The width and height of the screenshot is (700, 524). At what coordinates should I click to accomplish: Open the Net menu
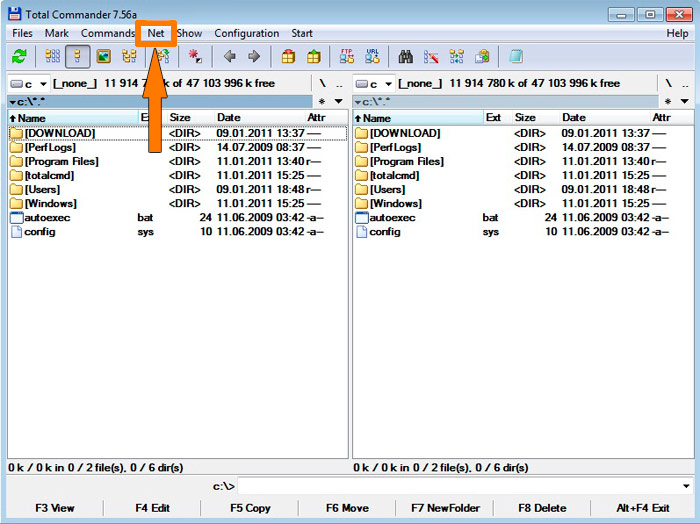(x=156, y=33)
